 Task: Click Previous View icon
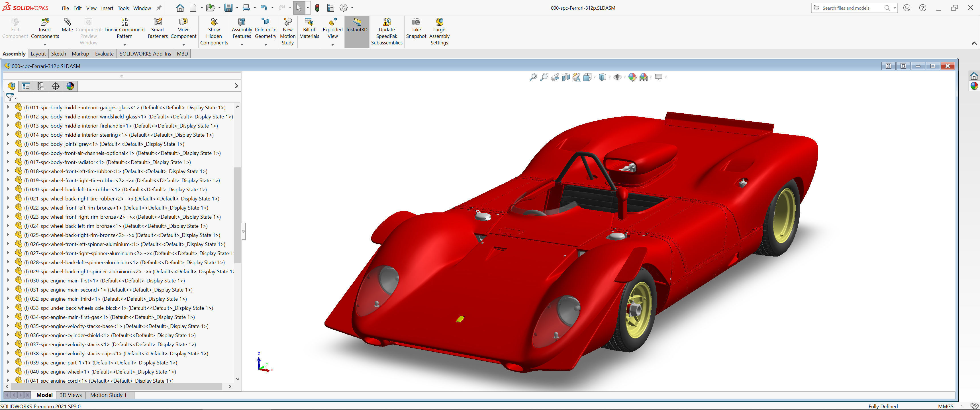555,77
